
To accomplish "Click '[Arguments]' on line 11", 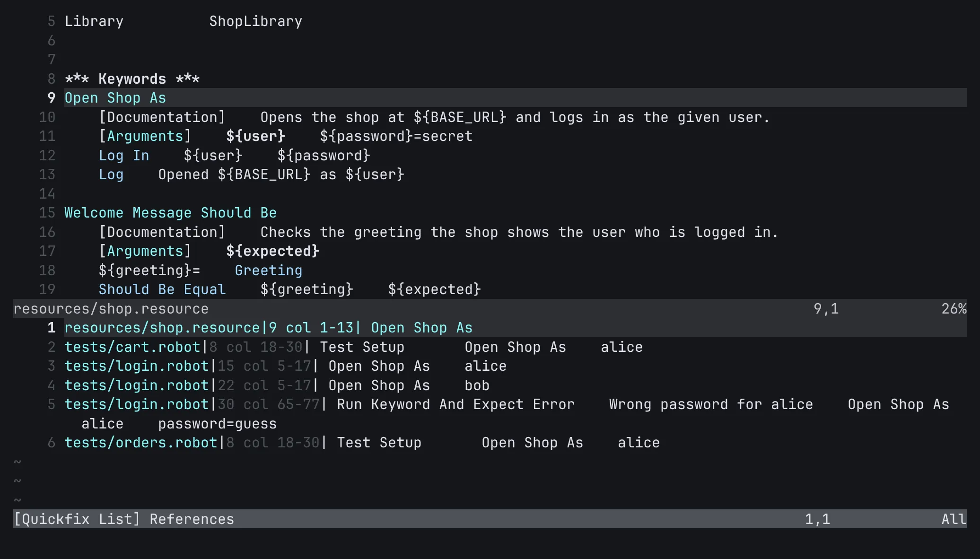I will coord(145,136).
